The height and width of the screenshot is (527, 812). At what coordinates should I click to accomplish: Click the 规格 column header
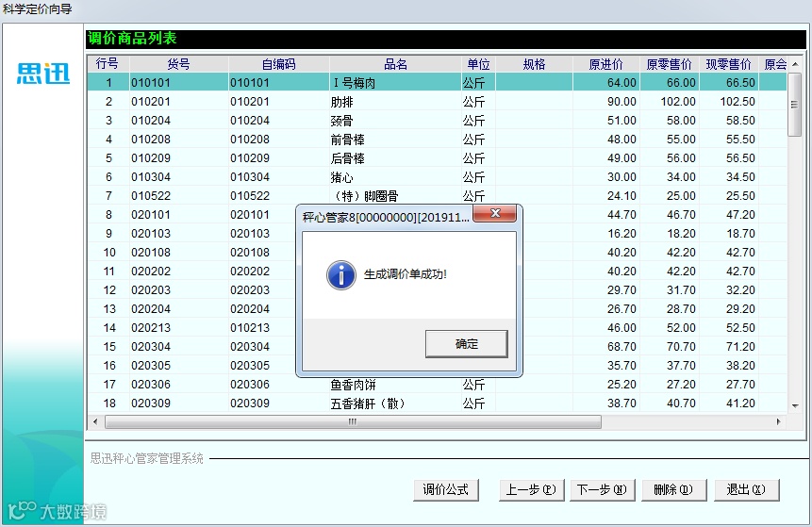(534, 64)
